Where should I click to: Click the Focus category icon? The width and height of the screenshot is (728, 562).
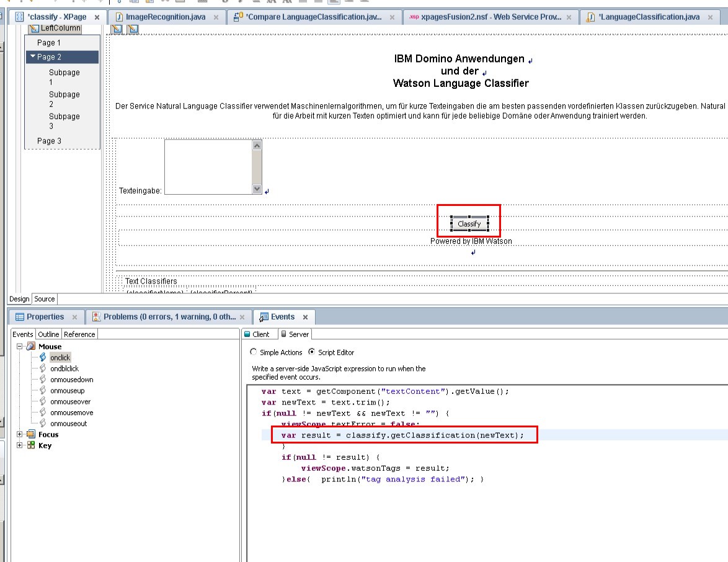point(31,434)
